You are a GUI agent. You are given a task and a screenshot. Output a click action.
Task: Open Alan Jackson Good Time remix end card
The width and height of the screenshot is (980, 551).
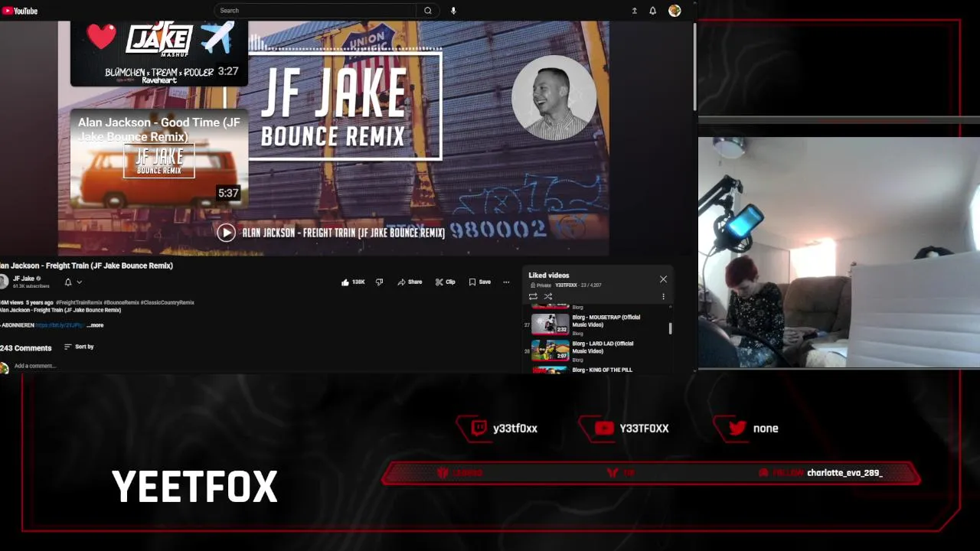(159, 158)
